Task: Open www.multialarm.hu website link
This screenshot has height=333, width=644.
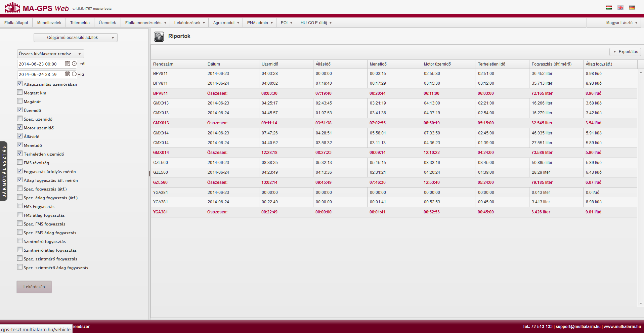Action: 622,327
